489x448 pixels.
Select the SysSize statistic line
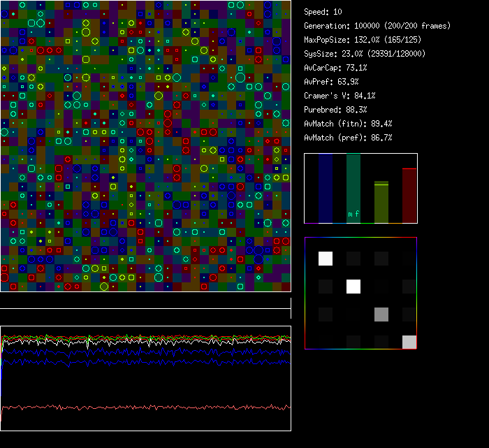(365, 54)
